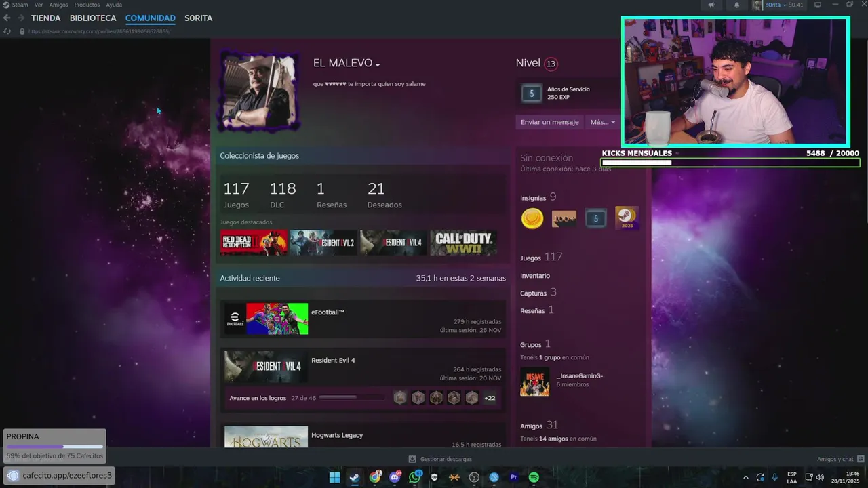Image resolution: width=868 pixels, height=488 pixels.
Task: Expand the EL MALEVO name history dropdown
Action: 378,64
